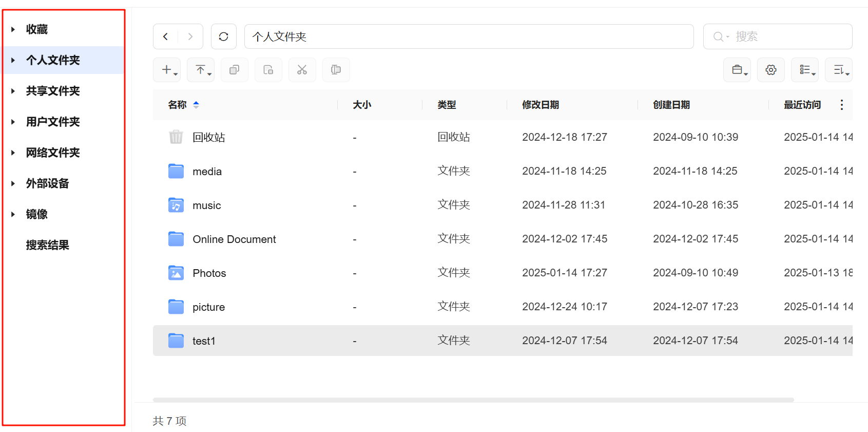Copy the selected item

(x=235, y=70)
